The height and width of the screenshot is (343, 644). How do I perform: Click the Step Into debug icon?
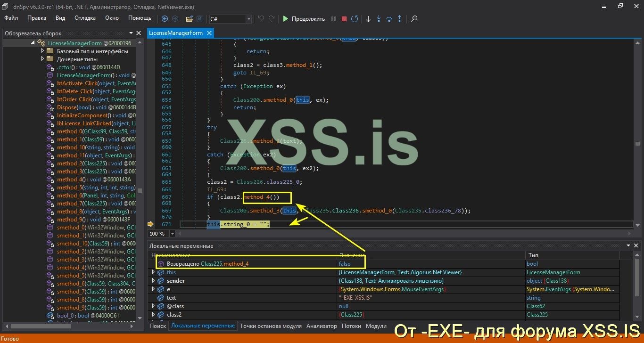pos(379,19)
